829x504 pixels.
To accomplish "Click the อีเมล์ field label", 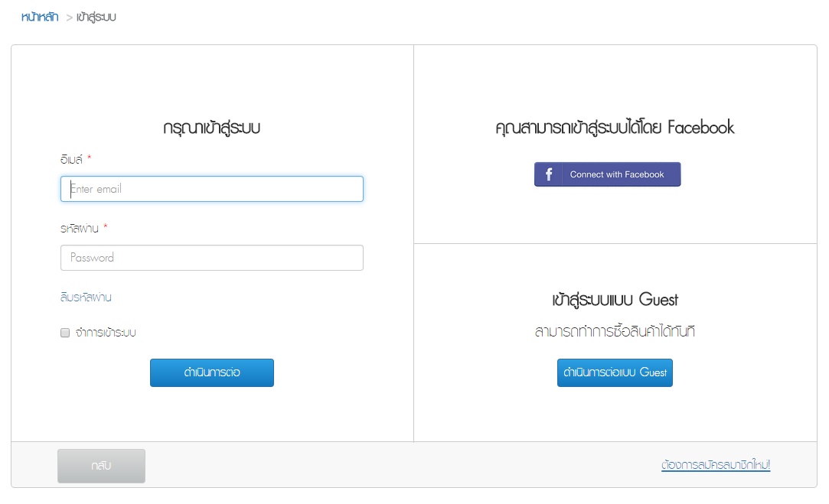I will 70,159.
